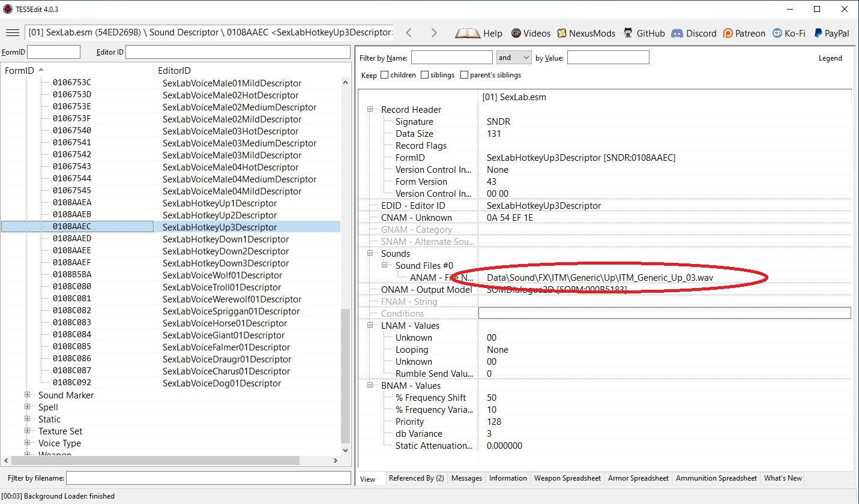Screen dimensions: 859x504
Task: Open the Help book icon
Action: pos(478,34)
